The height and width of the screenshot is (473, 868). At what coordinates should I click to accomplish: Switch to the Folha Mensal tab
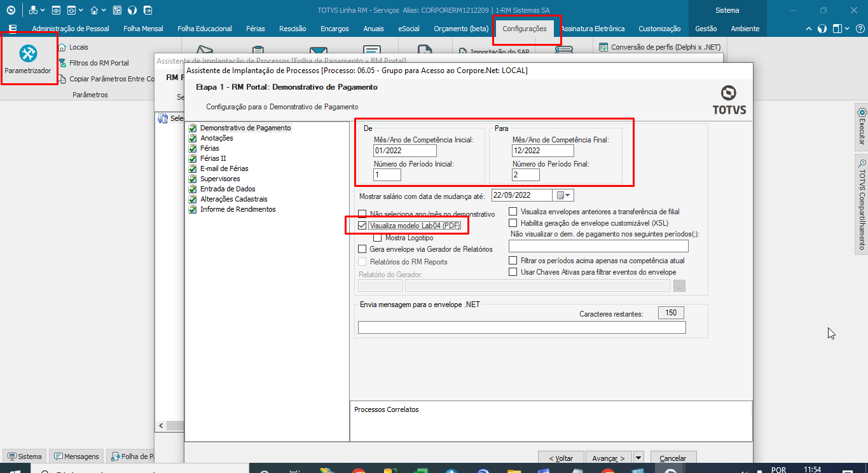click(x=143, y=29)
